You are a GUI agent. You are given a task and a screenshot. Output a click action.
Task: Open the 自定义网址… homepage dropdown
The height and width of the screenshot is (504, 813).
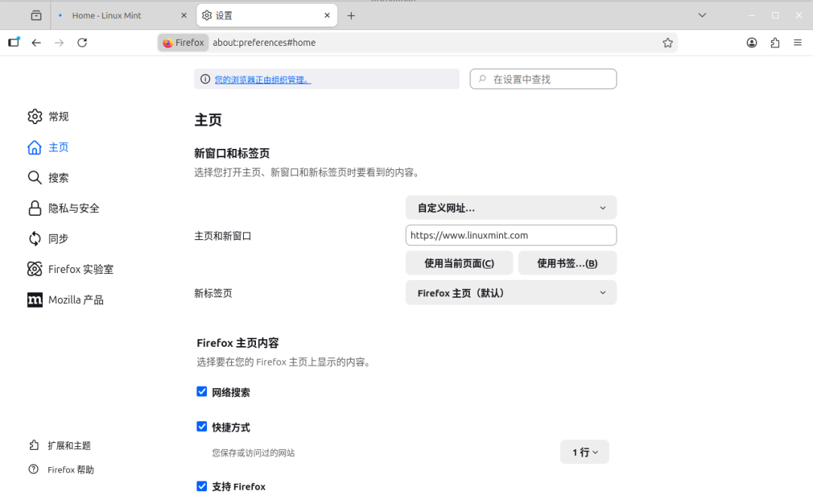510,208
